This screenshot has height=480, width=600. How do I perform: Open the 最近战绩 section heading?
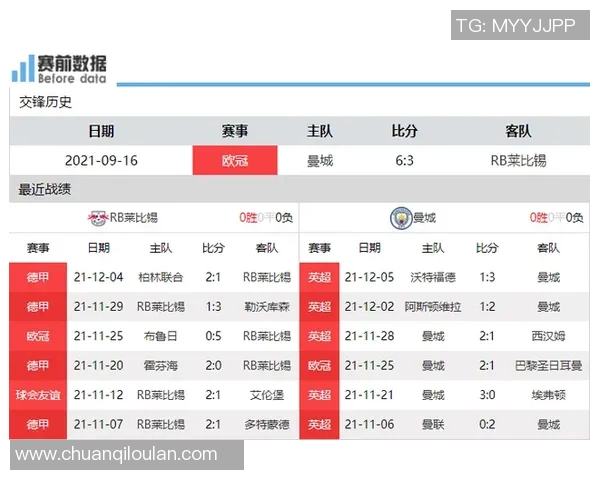point(45,189)
